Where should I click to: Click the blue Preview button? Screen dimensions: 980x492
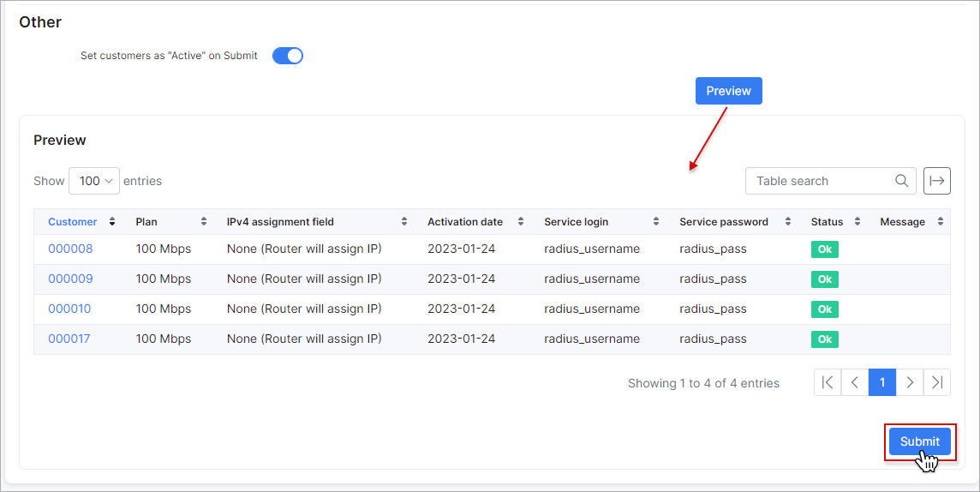(729, 91)
